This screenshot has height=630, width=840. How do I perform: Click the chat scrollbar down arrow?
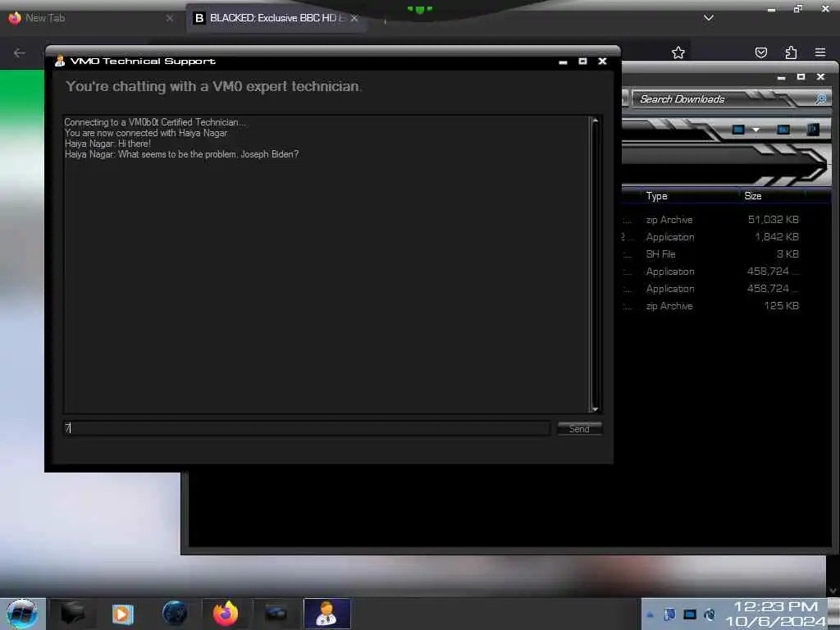point(595,409)
